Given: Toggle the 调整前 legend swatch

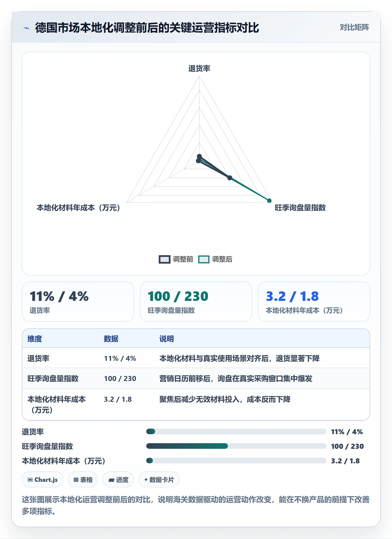Looking at the screenshot, I should tap(164, 259).
